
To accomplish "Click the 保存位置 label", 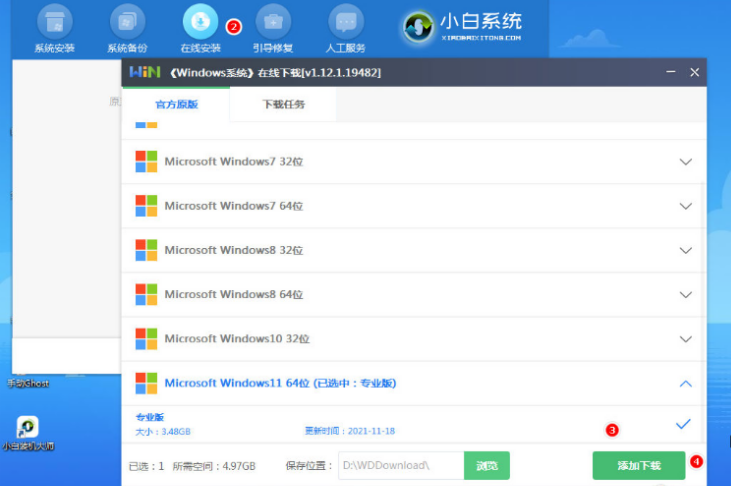I will (309, 465).
